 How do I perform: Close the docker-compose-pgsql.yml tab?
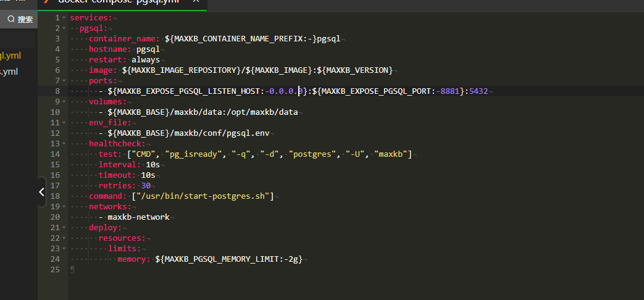[196, 2]
